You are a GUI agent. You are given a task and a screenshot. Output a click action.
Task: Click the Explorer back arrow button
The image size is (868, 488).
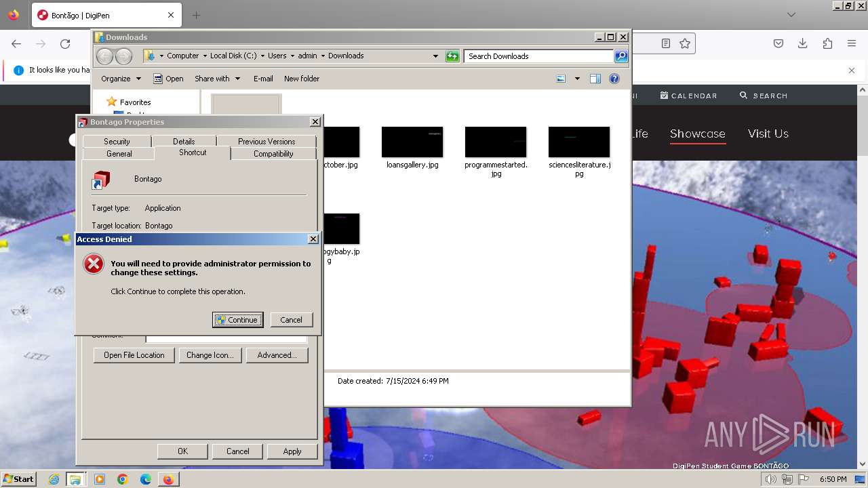105,56
